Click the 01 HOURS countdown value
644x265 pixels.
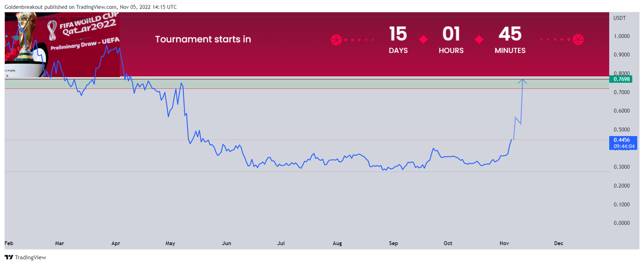tap(451, 39)
